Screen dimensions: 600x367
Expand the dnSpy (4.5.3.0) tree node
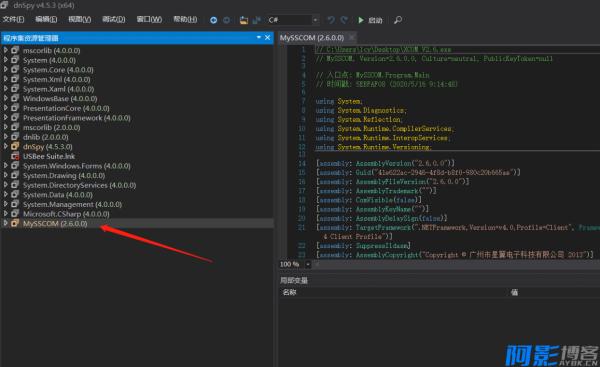point(5,146)
